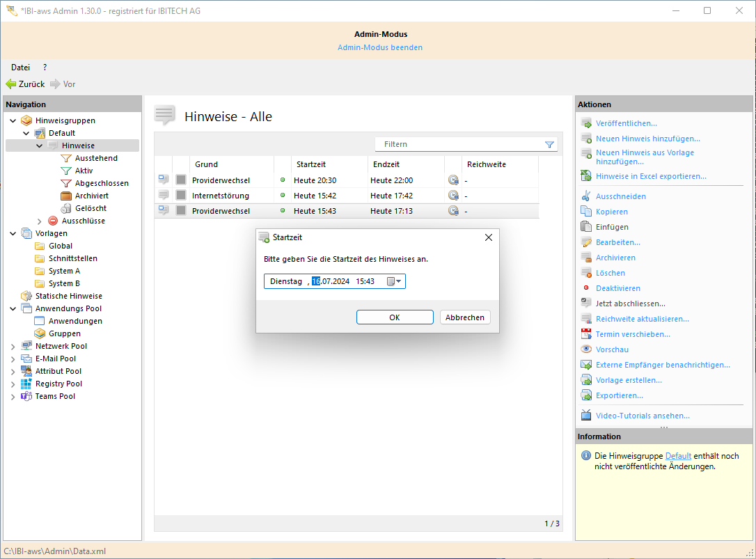Click the Veröffentlichen action icon
Screen dimensions: 756x559
tap(586, 123)
